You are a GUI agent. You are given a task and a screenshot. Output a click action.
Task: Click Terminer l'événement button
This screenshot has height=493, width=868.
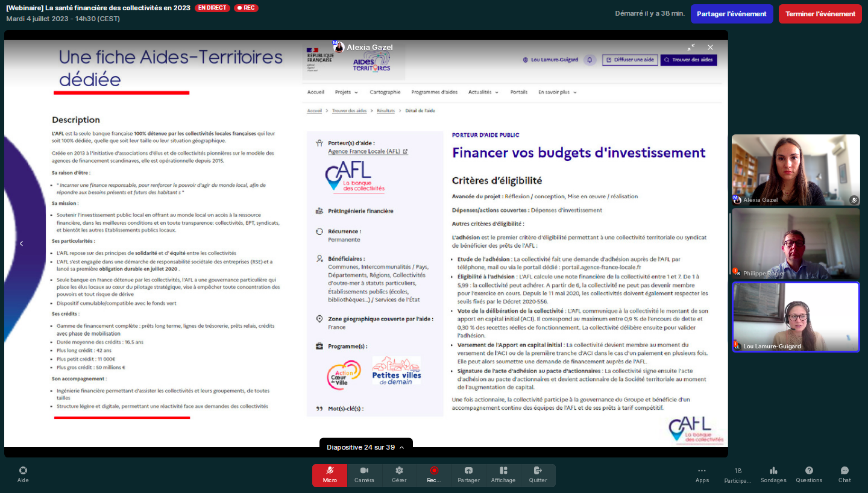click(820, 14)
